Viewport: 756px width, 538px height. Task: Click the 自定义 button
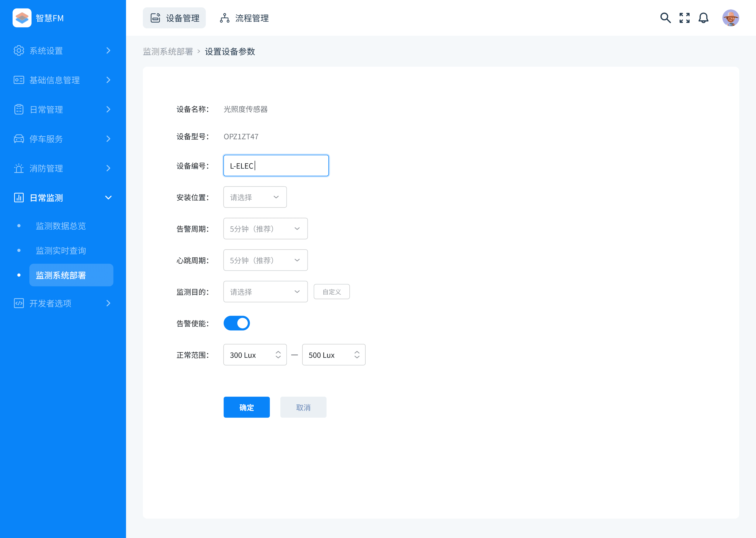tap(331, 292)
